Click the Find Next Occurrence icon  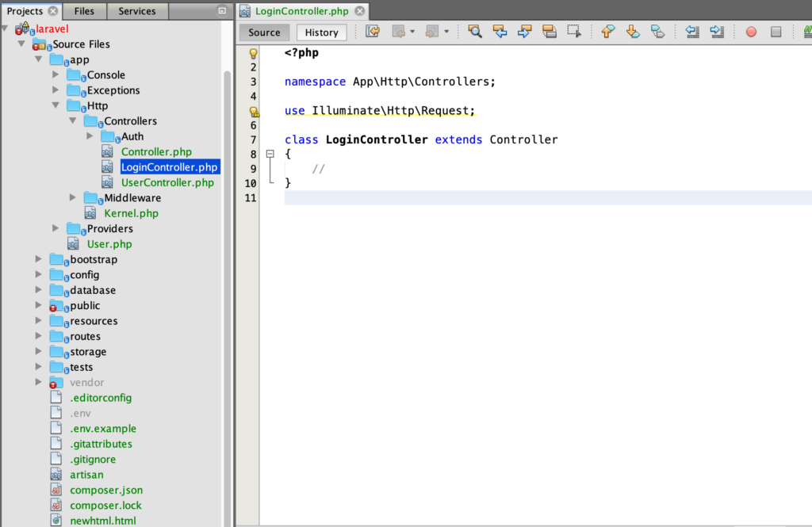(523, 32)
